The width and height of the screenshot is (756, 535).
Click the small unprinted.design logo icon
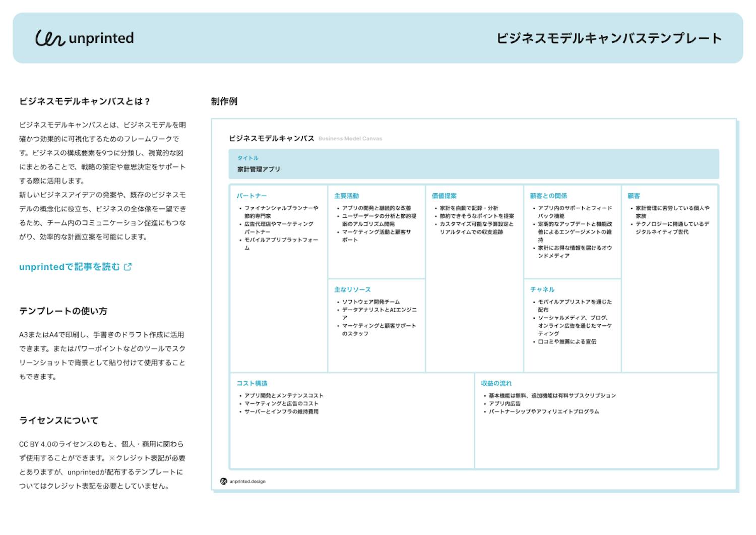(224, 481)
